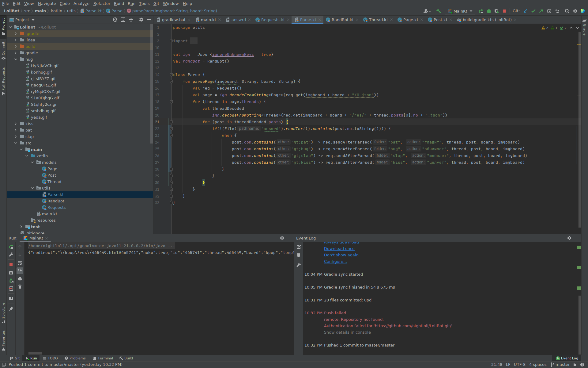Toggle soft-wrap in Run console
The width and height of the screenshot is (588, 368).
[20, 263]
